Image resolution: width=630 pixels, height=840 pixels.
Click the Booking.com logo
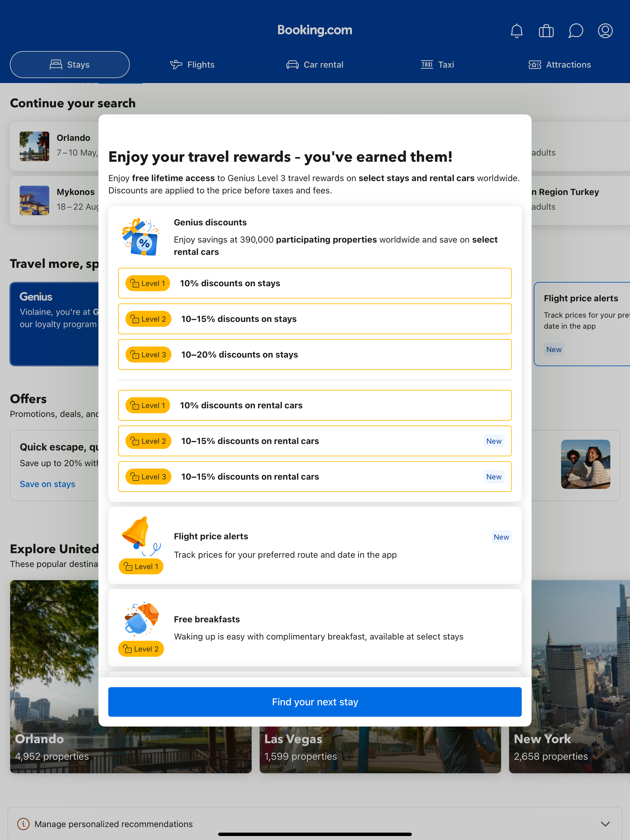315,30
